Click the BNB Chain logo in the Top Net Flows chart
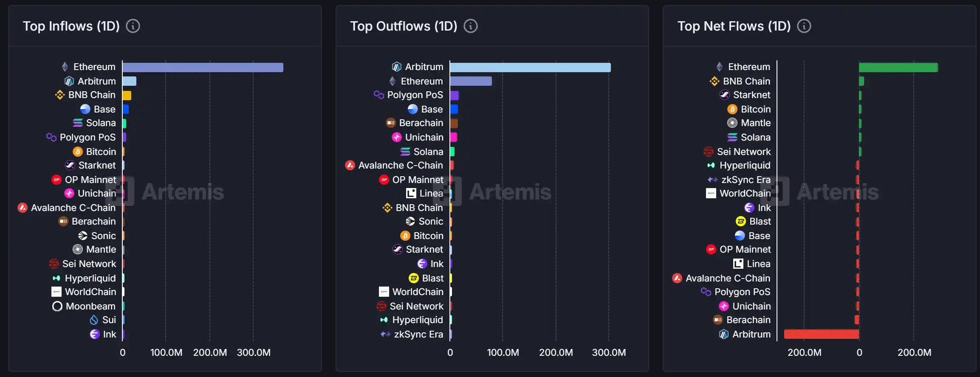 (x=715, y=81)
